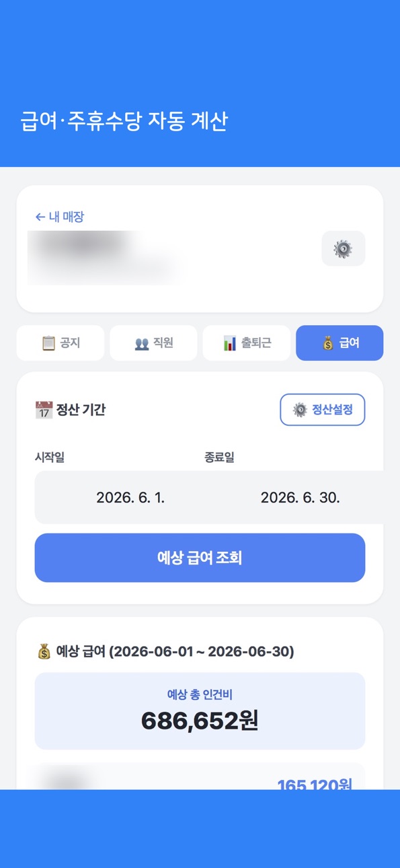Image resolution: width=400 pixels, height=868 pixels.
Task: Pick the 종료일 date 2026. 6. 30.
Action: pyautogui.click(x=300, y=498)
